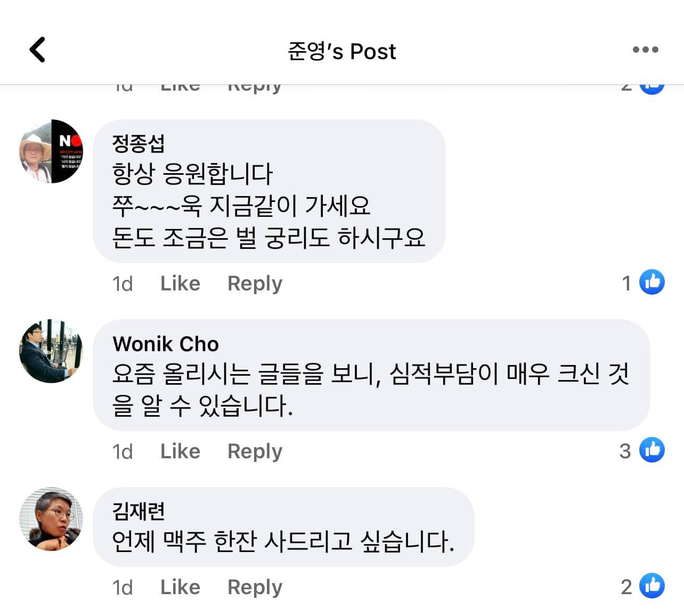Image resolution: width=684 pixels, height=616 pixels.
Task: Like Wonik Cho's comment
Action: 180,451
